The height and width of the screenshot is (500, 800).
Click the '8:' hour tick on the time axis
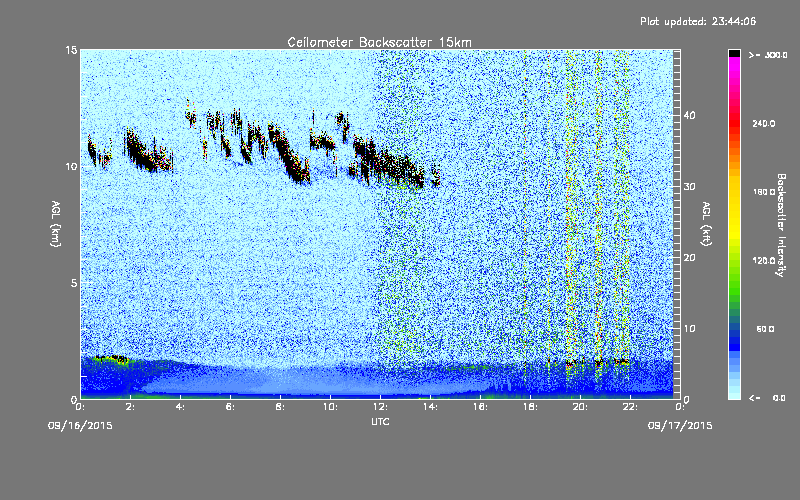point(280,407)
